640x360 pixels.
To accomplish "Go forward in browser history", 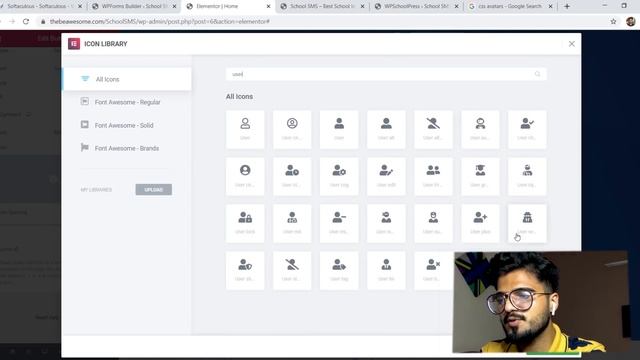I will pyautogui.click(x=11, y=21).
